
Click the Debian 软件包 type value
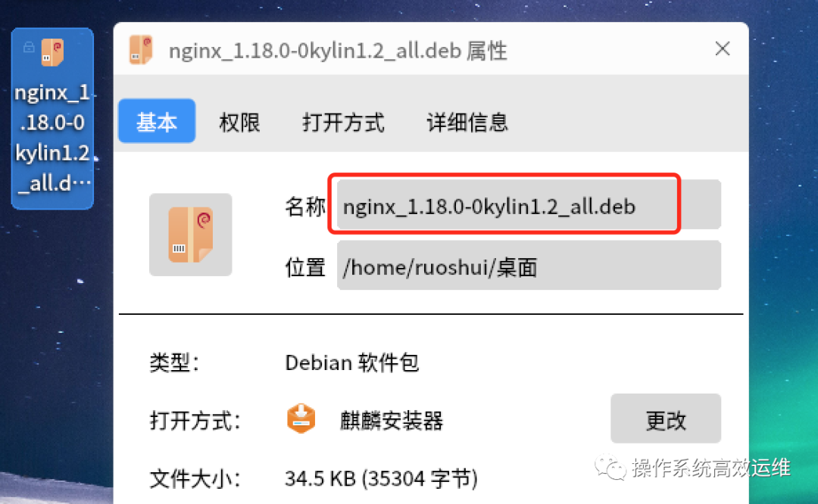click(352, 362)
